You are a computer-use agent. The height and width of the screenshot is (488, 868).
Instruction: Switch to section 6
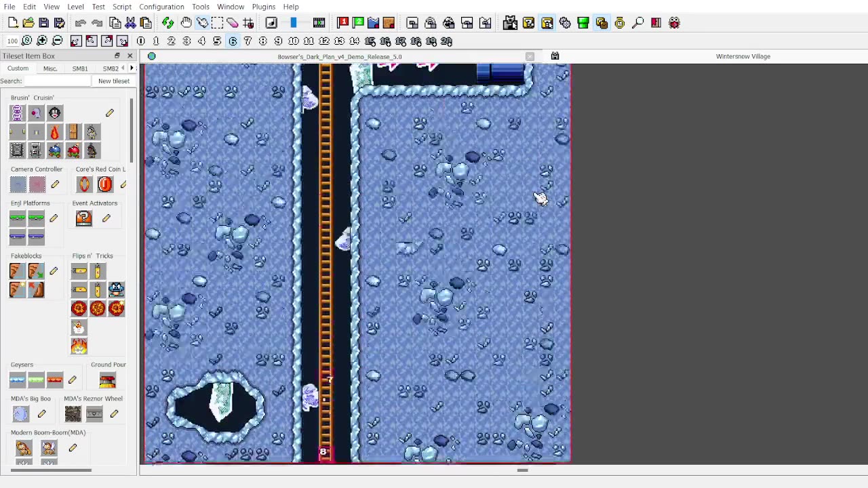click(233, 41)
